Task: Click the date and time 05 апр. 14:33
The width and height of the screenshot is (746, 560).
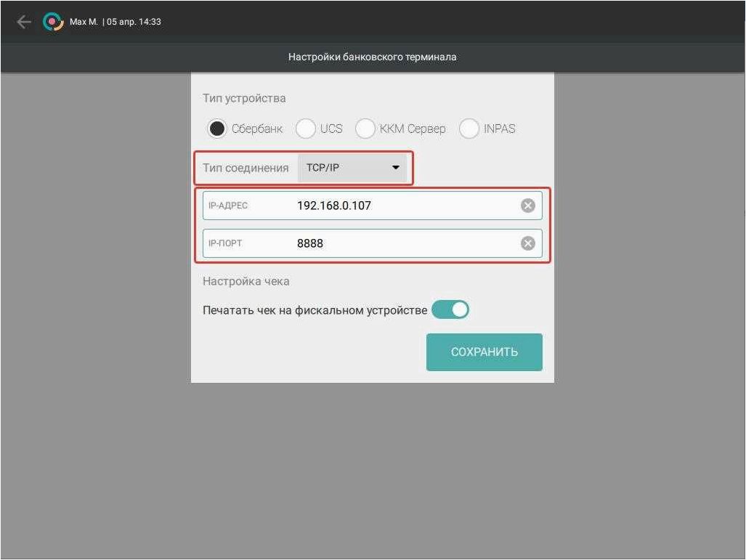Action: pos(134,22)
